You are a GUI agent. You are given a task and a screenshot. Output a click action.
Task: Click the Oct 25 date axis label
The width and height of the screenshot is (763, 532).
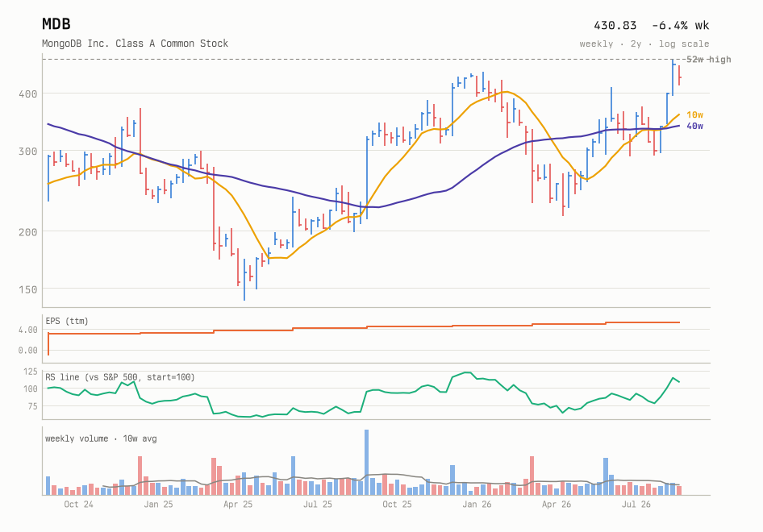[397, 505]
